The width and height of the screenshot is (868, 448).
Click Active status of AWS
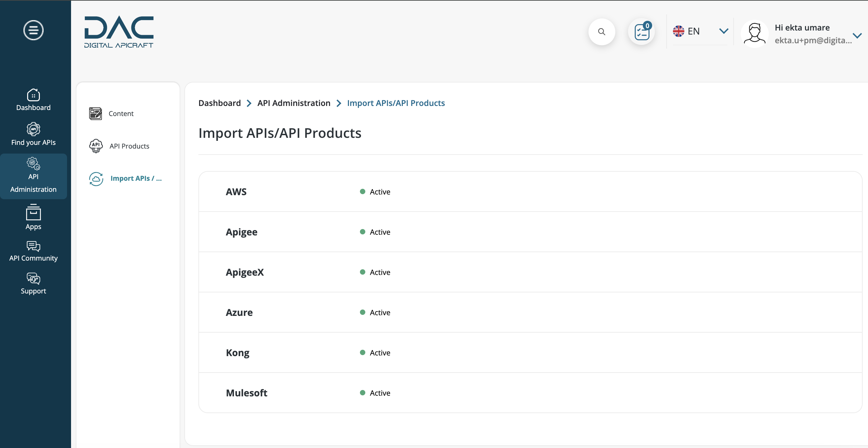click(375, 192)
